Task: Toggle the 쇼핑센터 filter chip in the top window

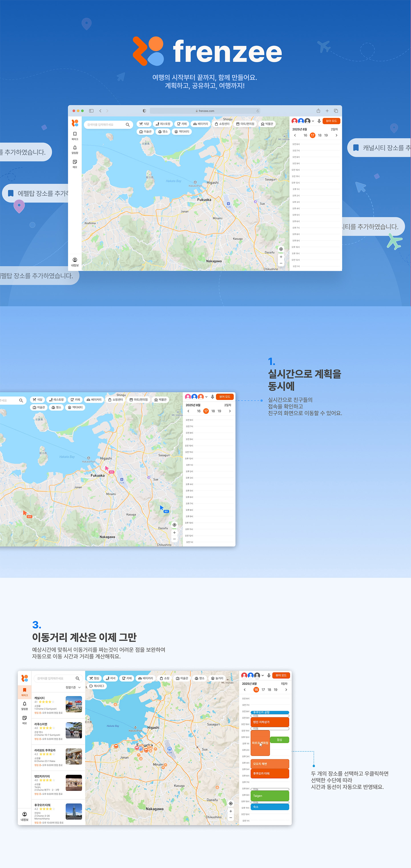Action: pyautogui.click(x=222, y=124)
